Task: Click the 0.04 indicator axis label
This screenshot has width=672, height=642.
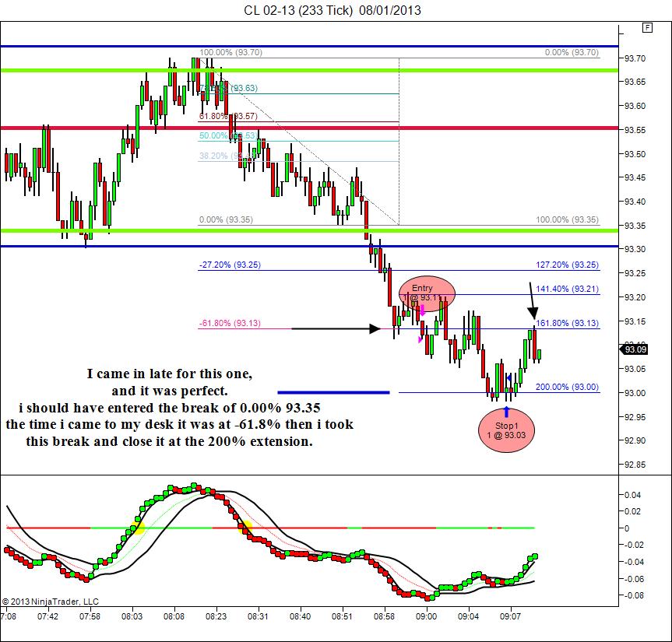Action: pyautogui.click(x=632, y=495)
